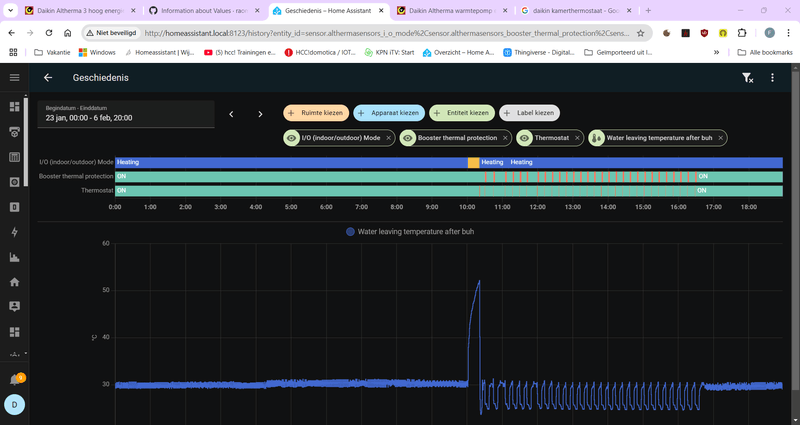Open the Ruimte kiezen picker
The height and width of the screenshot is (425, 800).
[316, 113]
